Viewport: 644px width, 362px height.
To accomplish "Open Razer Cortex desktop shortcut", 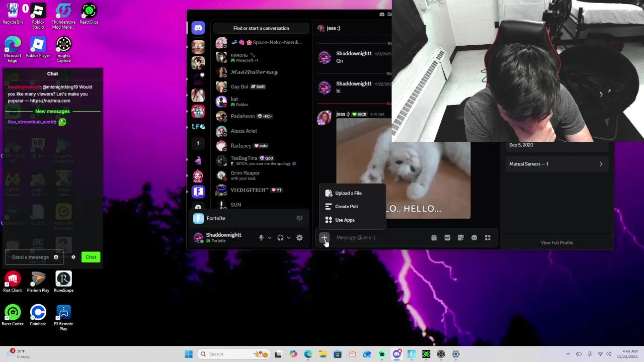I will tap(13, 316).
